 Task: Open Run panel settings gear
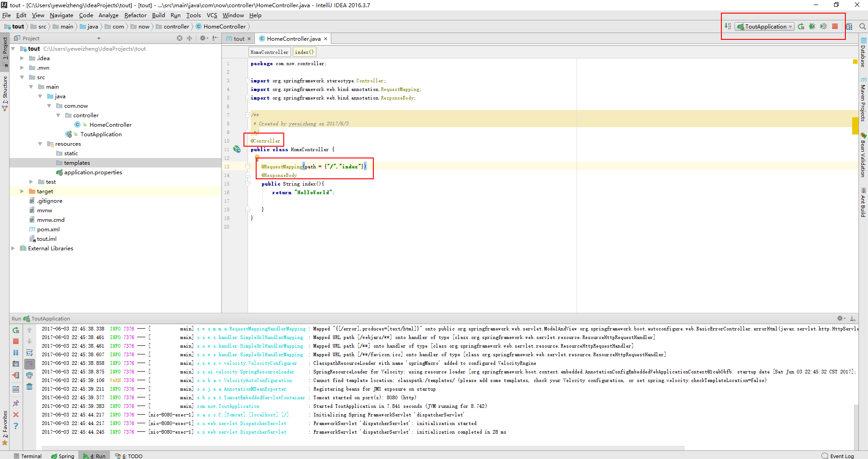[x=841, y=318]
